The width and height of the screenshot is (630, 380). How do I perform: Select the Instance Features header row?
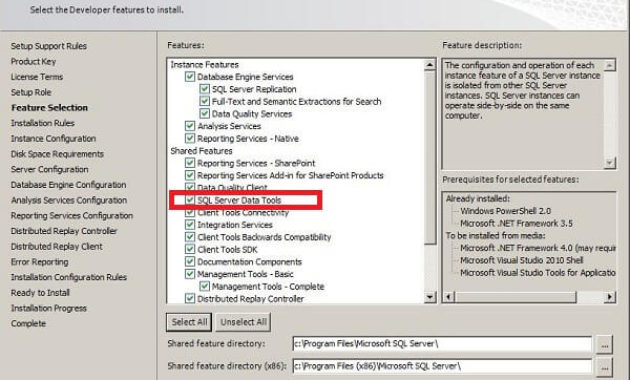[205, 64]
